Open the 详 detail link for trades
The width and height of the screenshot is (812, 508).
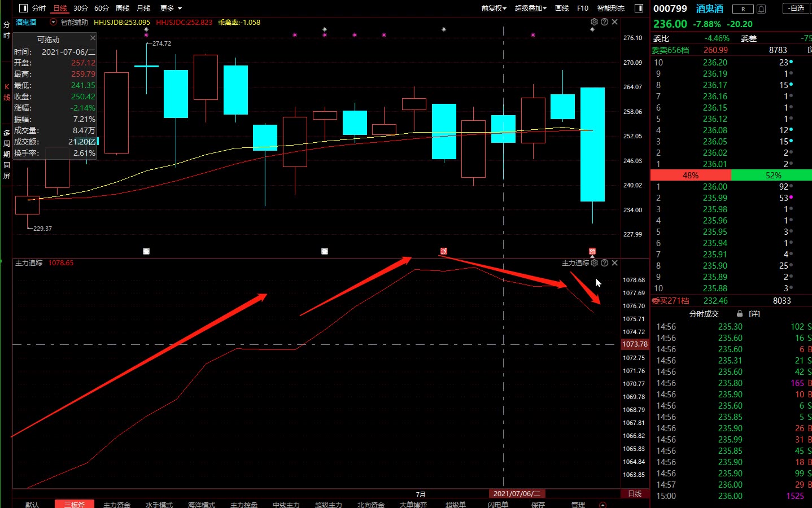point(754,314)
